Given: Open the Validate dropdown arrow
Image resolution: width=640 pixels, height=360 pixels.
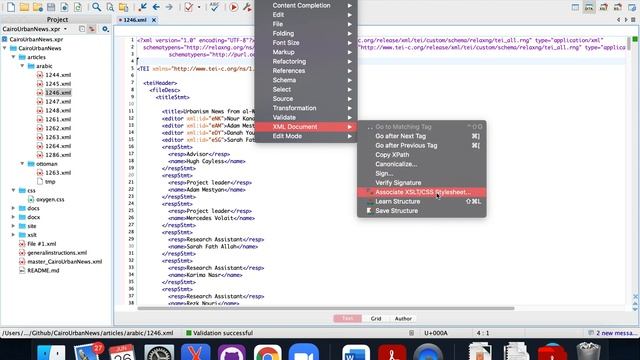Looking at the screenshot, I should pos(199,7).
